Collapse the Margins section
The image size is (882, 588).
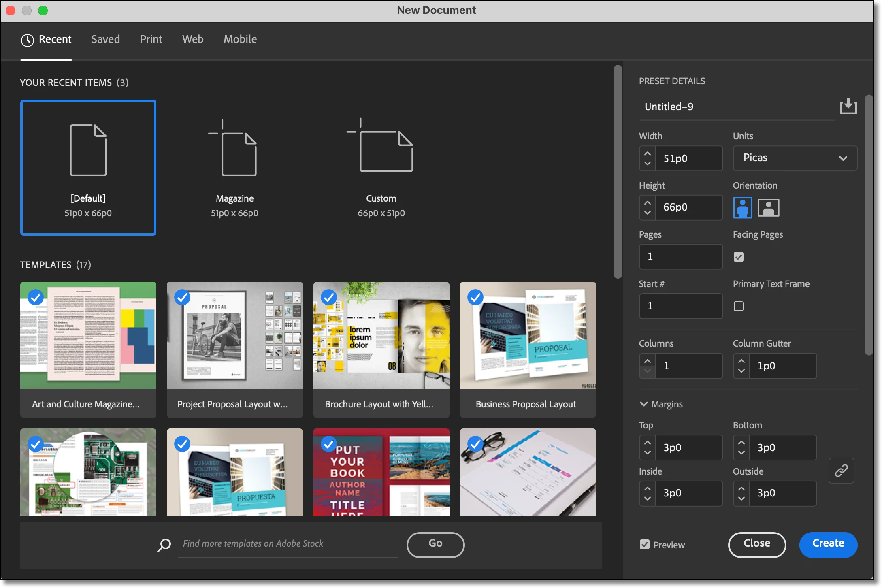click(x=643, y=404)
